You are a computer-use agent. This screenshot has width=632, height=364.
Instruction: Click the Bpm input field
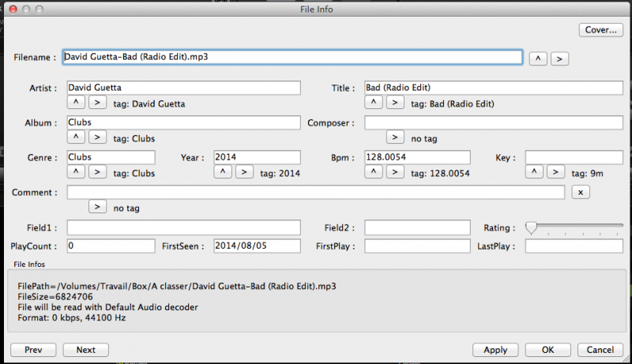(417, 157)
